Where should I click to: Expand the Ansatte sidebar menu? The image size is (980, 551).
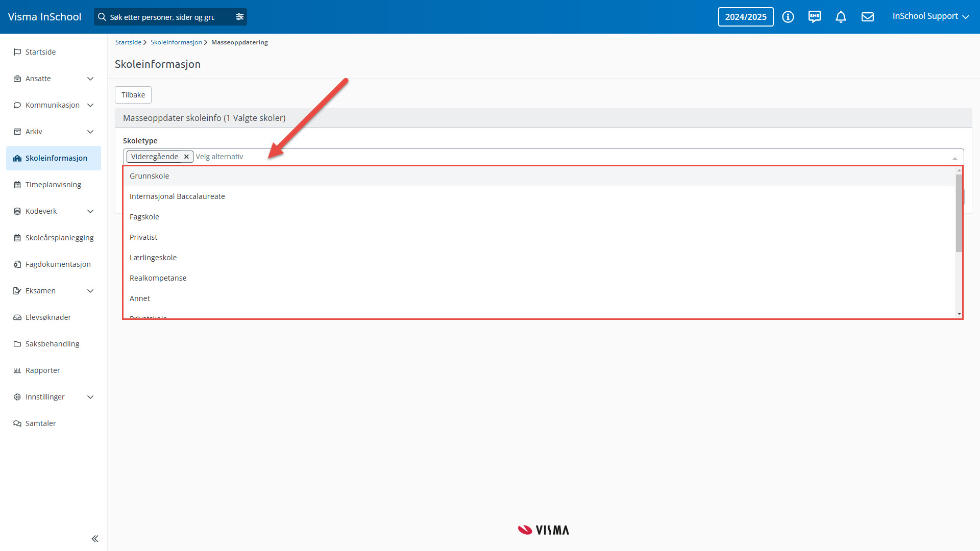pos(90,79)
